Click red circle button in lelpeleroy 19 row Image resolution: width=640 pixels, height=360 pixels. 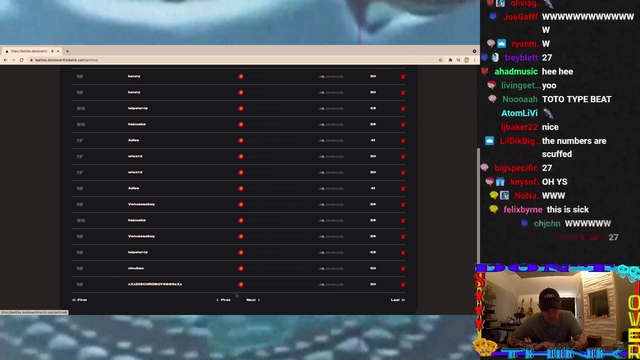pyautogui.click(x=241, y=253)
